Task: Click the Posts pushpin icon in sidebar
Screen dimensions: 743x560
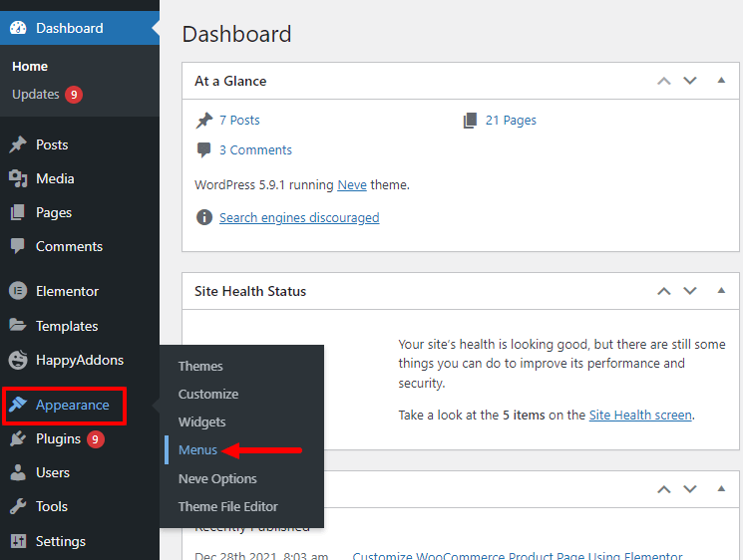Action: pos(18,144)
